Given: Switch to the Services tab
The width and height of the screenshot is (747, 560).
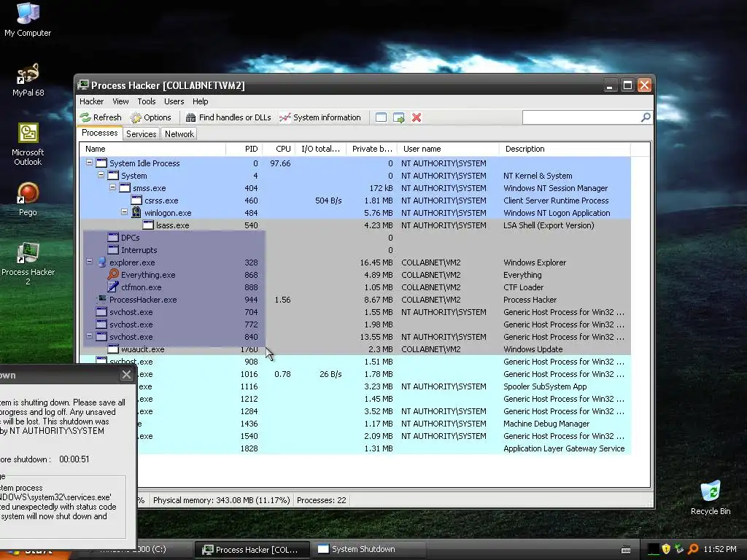Looking at the screenshot, I should tap(141, 134).
